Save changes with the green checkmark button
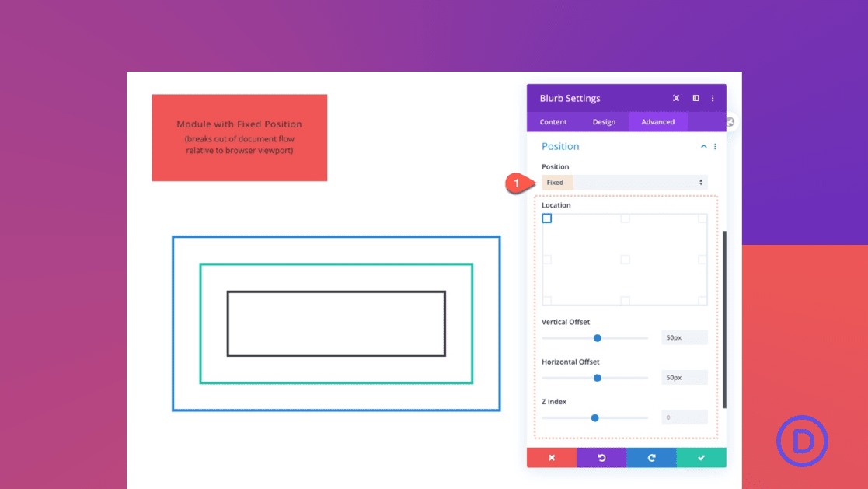Image resolution: width=868 pixels, height=489 pixels. click(701, 457)
